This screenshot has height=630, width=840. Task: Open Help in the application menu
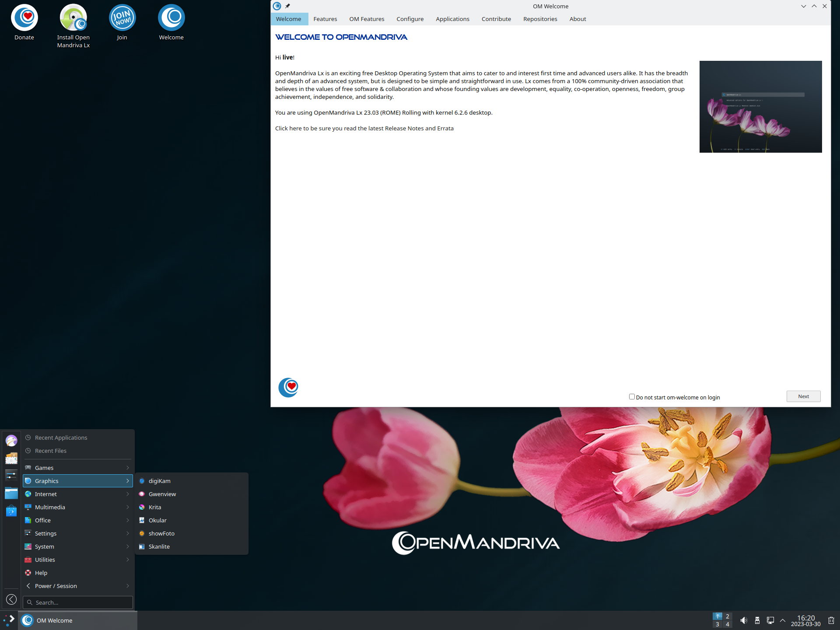[x=78, y=573]
